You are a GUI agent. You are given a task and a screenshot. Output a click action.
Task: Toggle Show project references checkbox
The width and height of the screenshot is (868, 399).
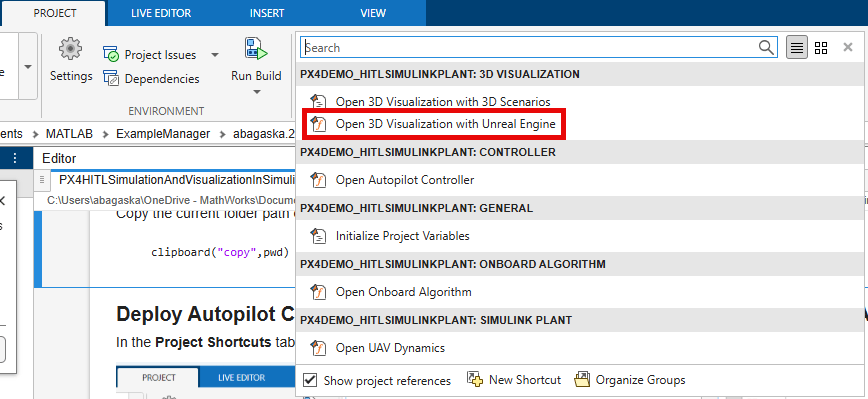click(311, 380)
